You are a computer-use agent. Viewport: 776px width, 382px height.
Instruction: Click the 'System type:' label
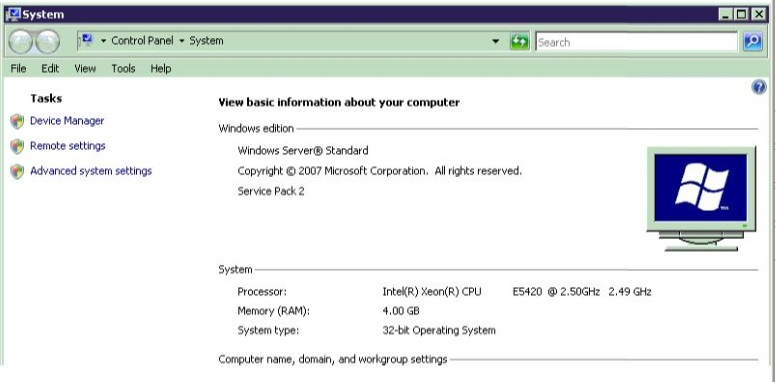[x=268, y=330]
